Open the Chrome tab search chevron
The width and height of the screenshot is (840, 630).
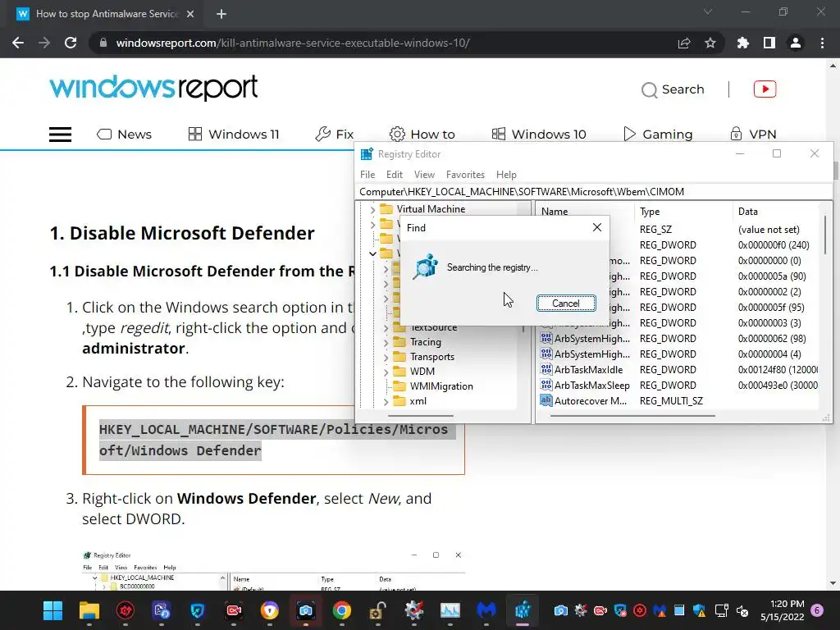pyautogui.click(x=708, y=11)
